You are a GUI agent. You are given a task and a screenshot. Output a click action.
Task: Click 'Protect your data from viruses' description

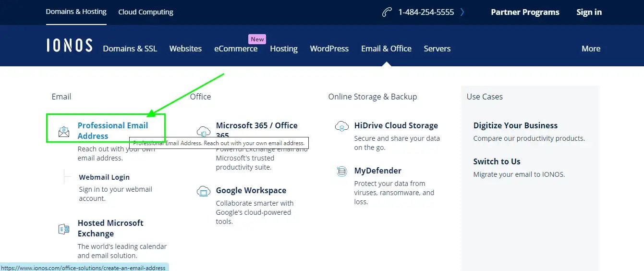[x=394, y=193]
